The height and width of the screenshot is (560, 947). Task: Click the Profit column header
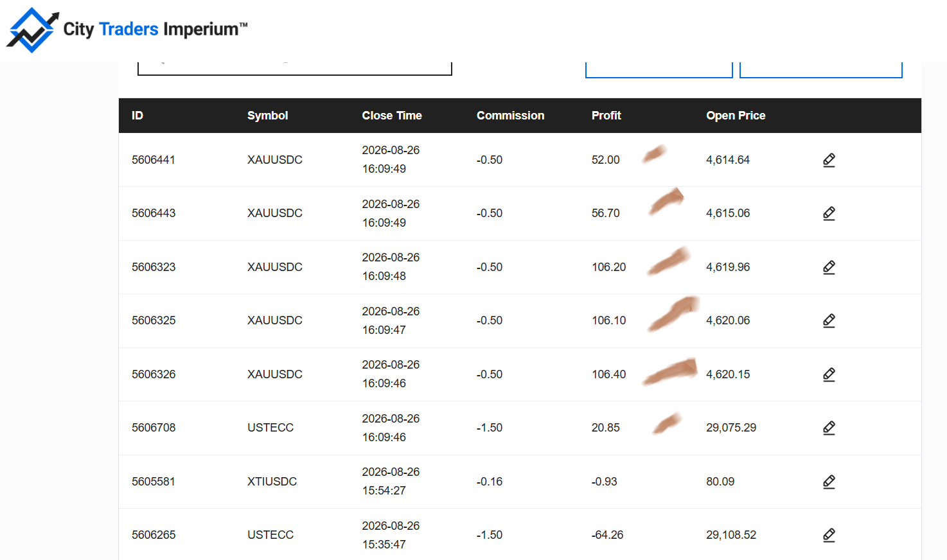coord(606,116)
